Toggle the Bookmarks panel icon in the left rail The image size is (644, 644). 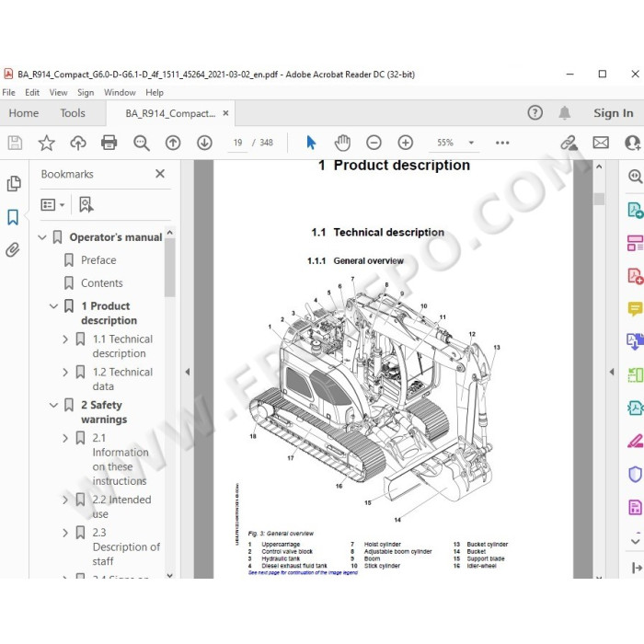[x=13, y=217]
